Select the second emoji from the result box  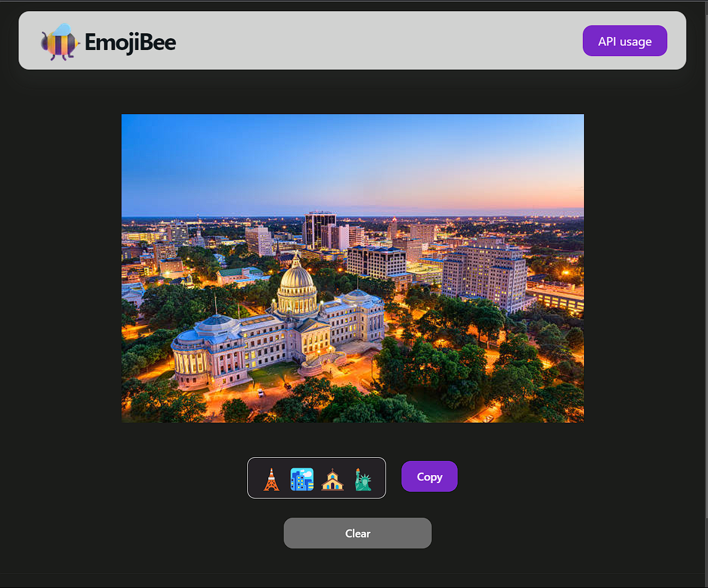pyautogui.click(x=302, y=479)
